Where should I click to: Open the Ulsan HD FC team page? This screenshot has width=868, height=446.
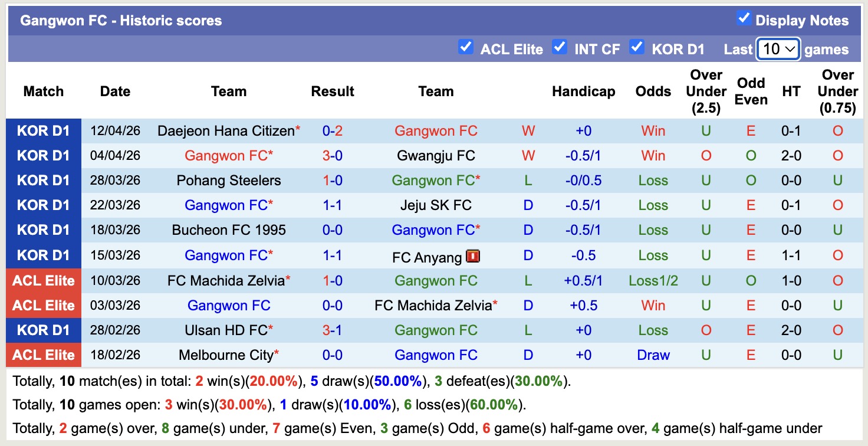pos(229,330)
